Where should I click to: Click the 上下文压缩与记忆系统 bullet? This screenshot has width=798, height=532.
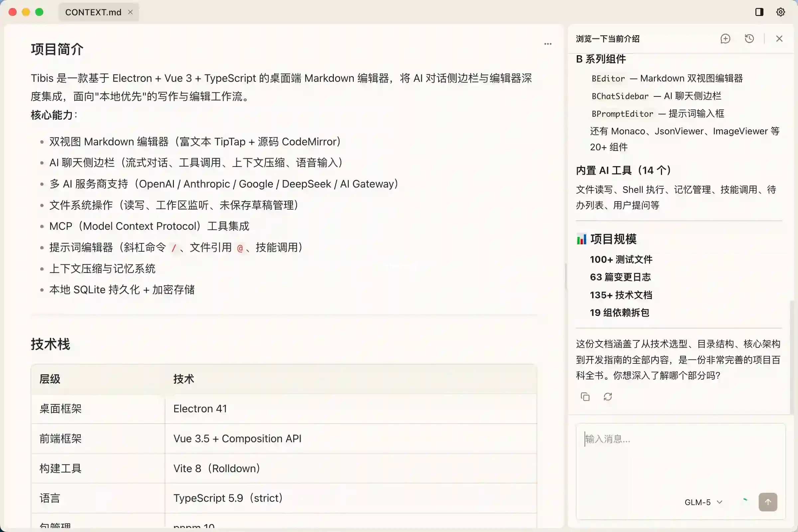pos(102,269)
